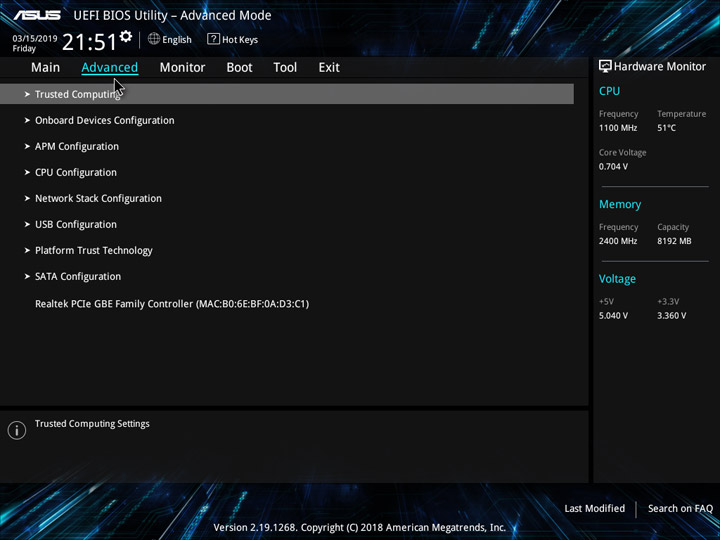Expand USB Configuration arrow
The height and width of the screenshot is (540, 720).
27,225
